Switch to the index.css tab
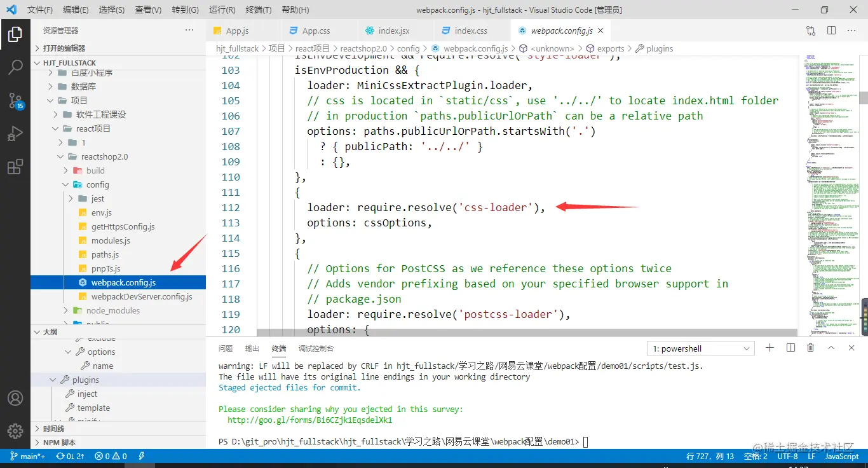Image resolution: width=868 pixels, height=468 pixels. 473,31
